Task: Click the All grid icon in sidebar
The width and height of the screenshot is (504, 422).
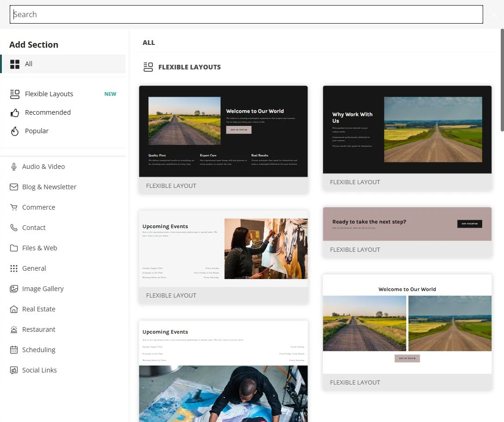Action: point(15,64)
